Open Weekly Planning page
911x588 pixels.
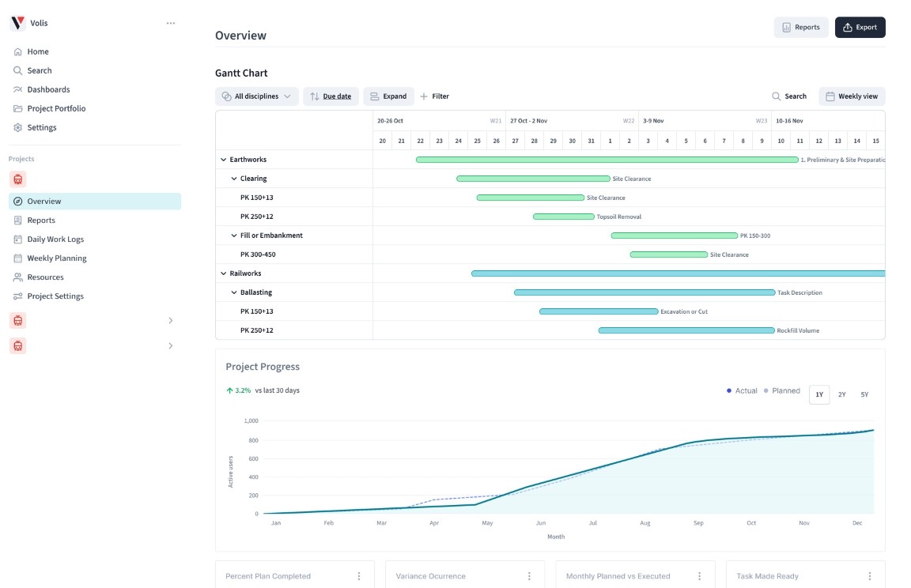(x=57, y=258)
